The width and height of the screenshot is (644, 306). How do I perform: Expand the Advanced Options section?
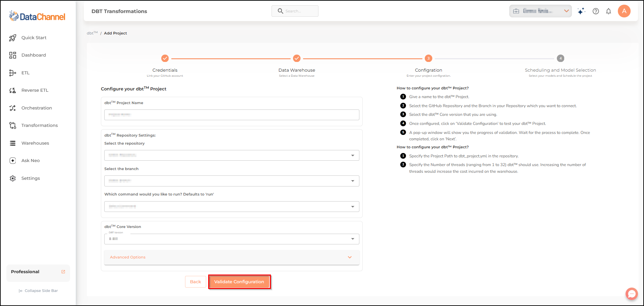[x=232, y=257]
